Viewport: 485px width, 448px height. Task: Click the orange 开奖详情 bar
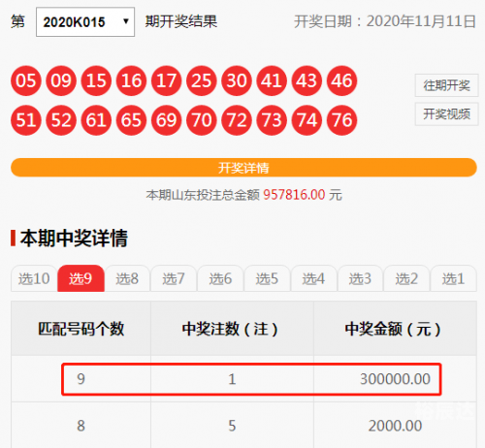(243, 168)
